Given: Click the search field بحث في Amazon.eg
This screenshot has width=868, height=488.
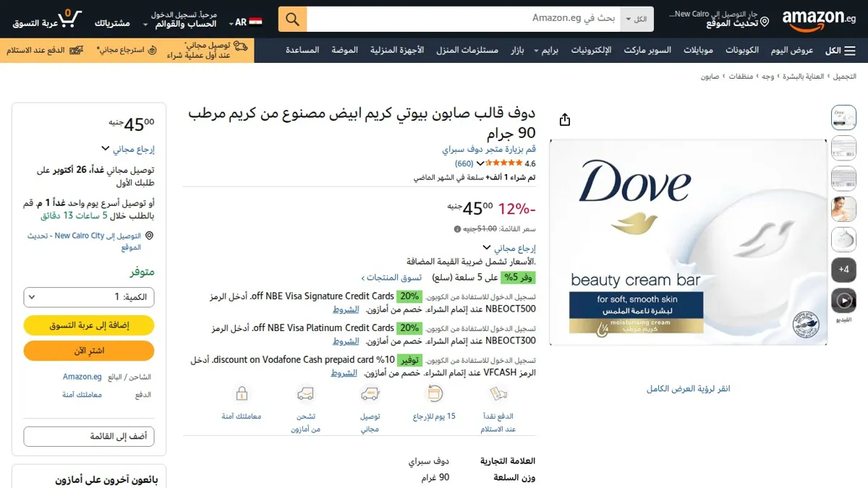Looking at the screenshot, I should 464,19.
